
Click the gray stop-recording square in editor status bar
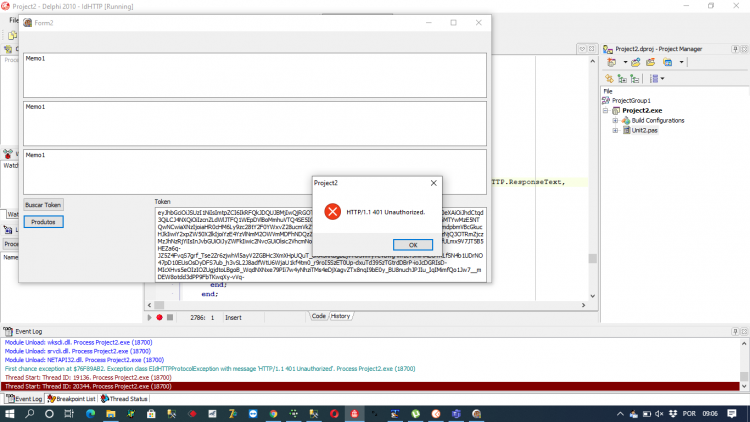[170, 317]
